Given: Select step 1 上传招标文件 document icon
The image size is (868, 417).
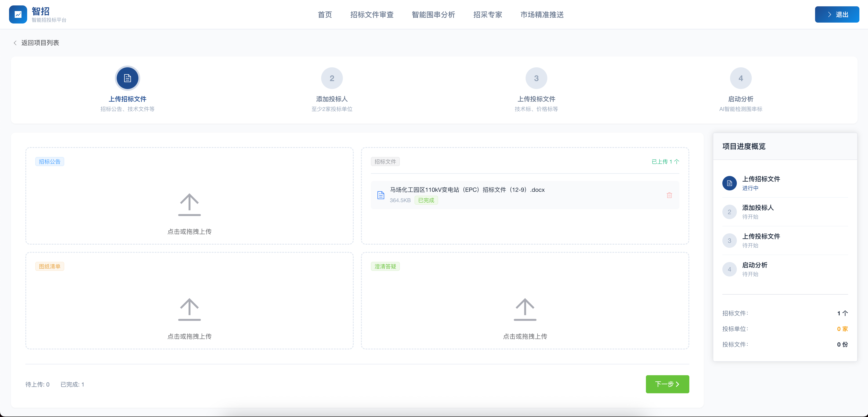Looking at the screenshot, I should point(127,78).
